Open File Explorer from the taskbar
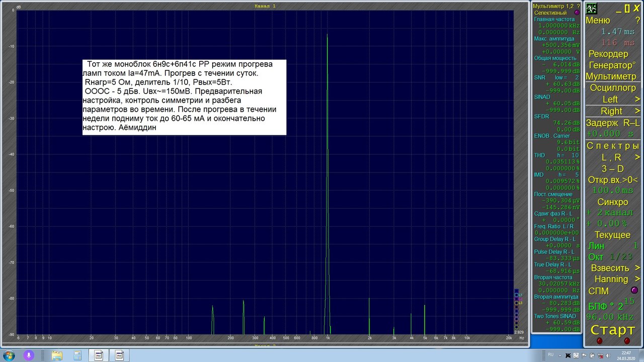The width and height of the screenshot is (644, 362). point(56,355)
